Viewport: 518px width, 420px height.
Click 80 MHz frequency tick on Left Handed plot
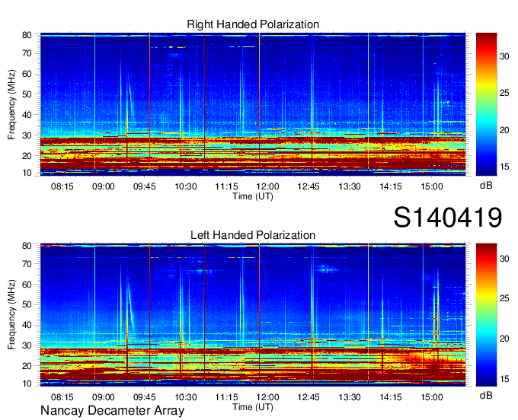tap(27, 246)
